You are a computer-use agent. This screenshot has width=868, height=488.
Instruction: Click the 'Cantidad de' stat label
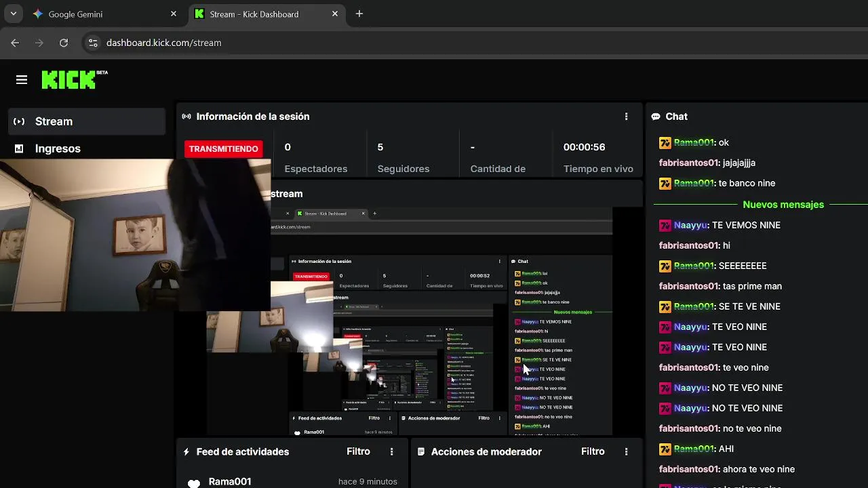pos(498,169)
